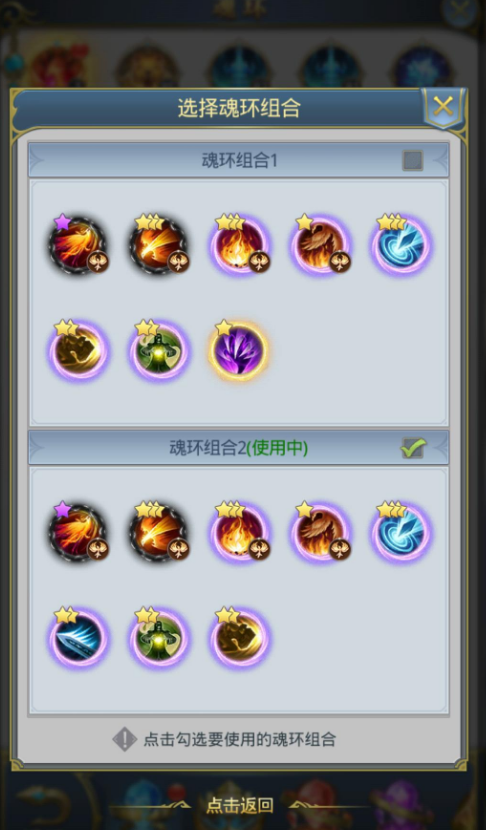Click the exclamation hint icon at bottom

(124, 739)
